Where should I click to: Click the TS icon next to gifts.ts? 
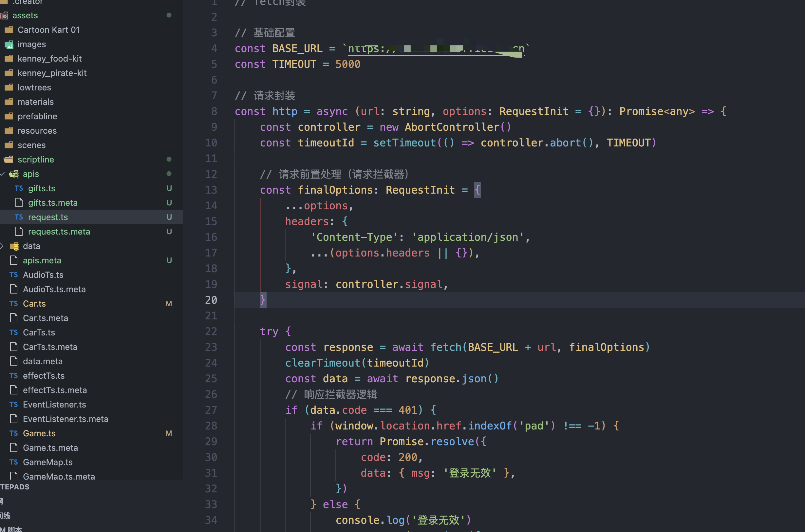pyautogui.click(x=19, y=188)
